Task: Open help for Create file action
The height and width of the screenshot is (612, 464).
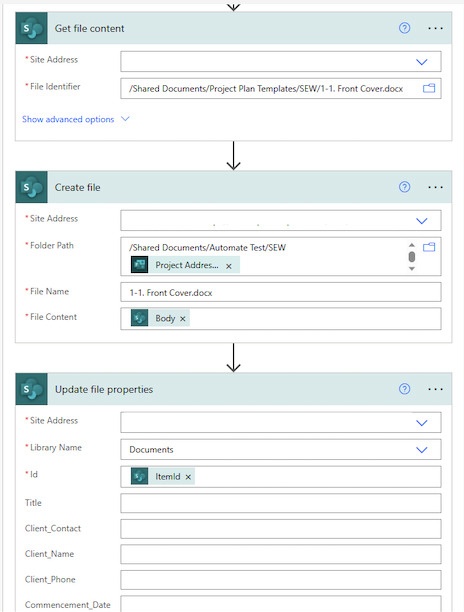Action: [x=405, y=187]
